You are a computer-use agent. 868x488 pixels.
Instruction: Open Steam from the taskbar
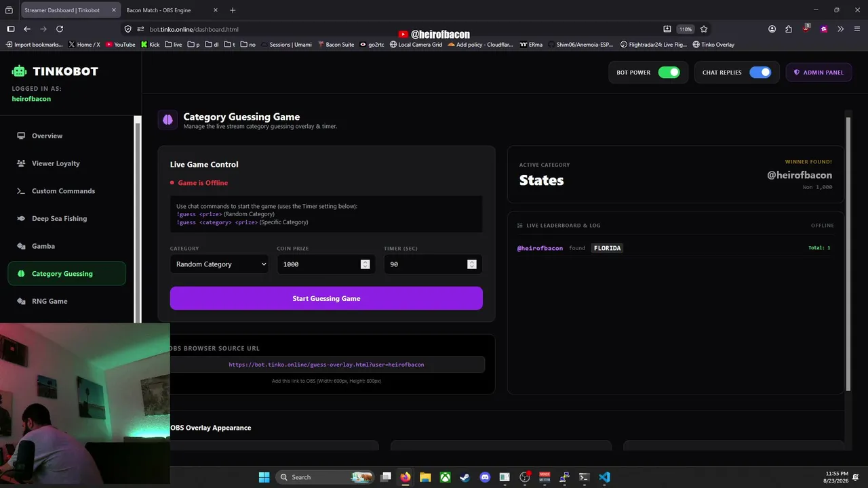click(x=465, y=477)
